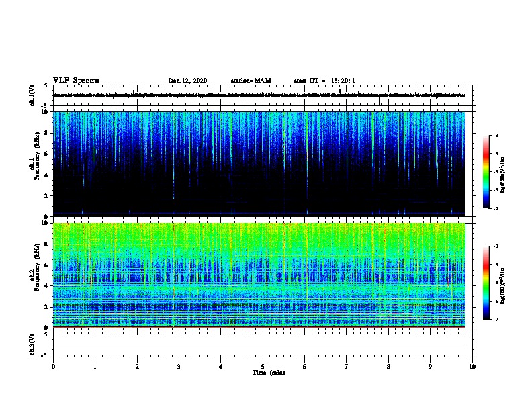Click the time axis end label "10"
The width and height of the screenshot is (532, 411).
pyautogui.click(x=472, y=367)
